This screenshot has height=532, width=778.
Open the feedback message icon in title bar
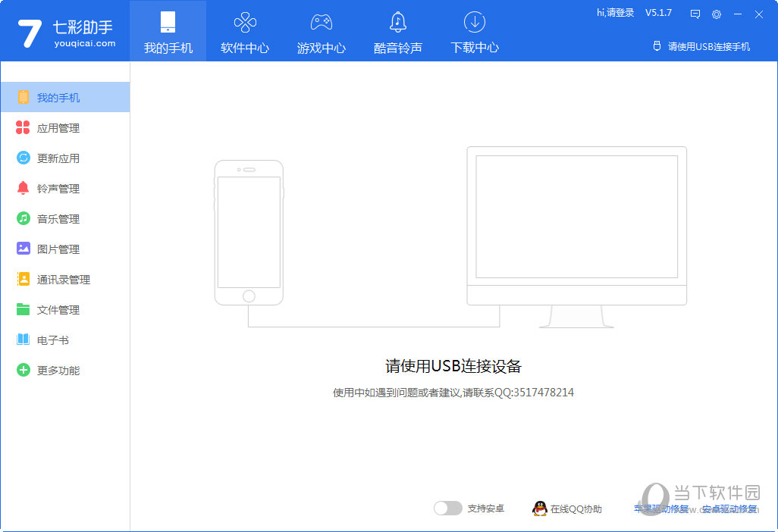(x=695, y=14)
